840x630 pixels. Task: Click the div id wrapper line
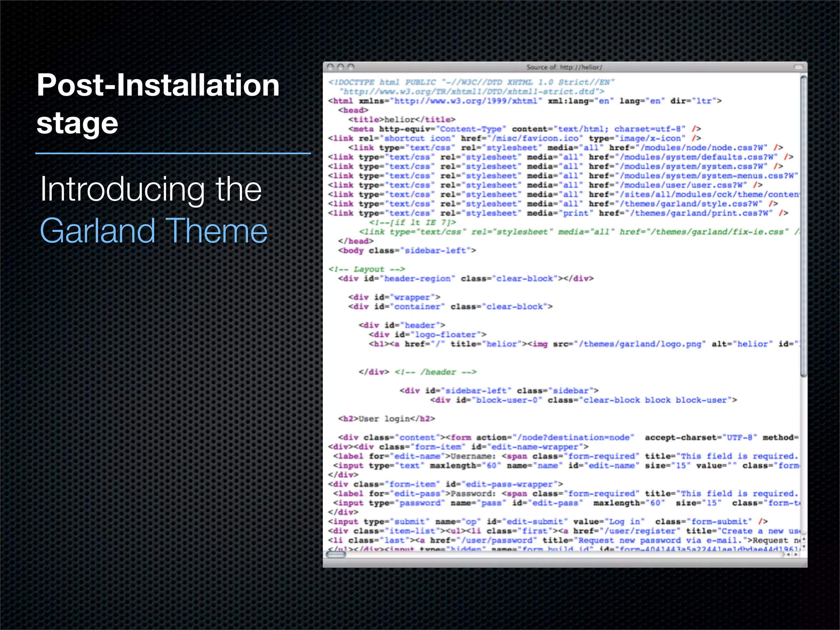click(x=394, y=297)
